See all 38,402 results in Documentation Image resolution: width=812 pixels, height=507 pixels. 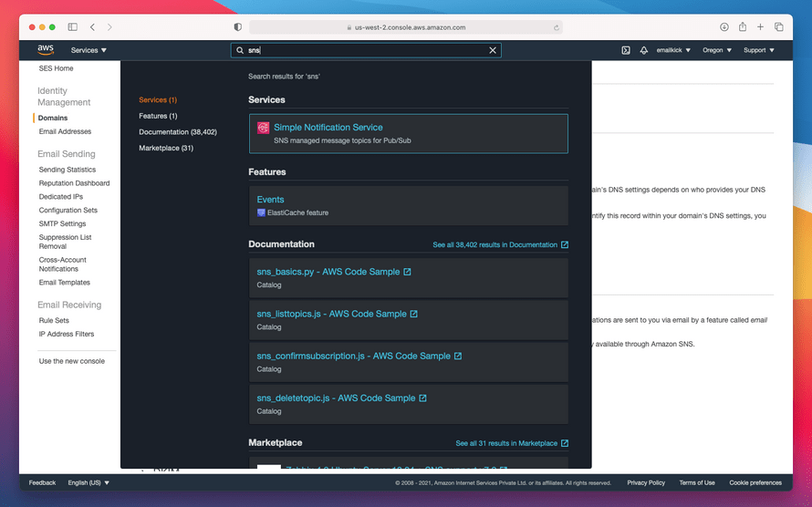(x=494, y=244)
